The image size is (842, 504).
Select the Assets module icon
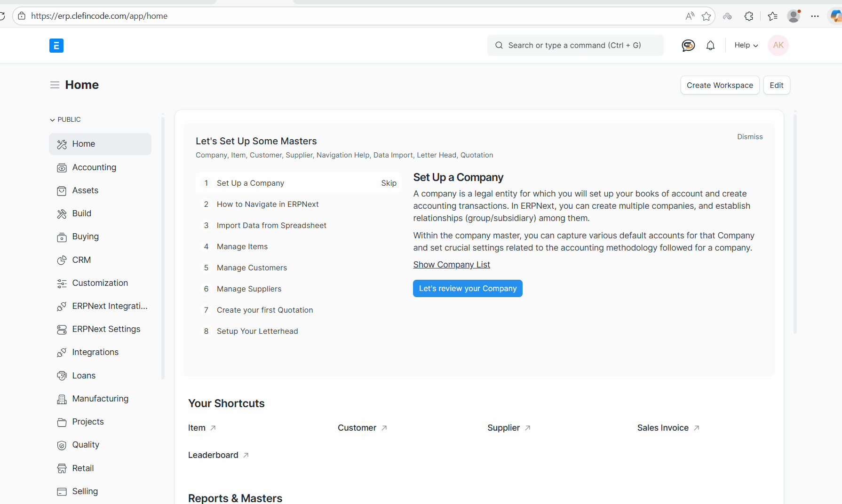point(62,190)
